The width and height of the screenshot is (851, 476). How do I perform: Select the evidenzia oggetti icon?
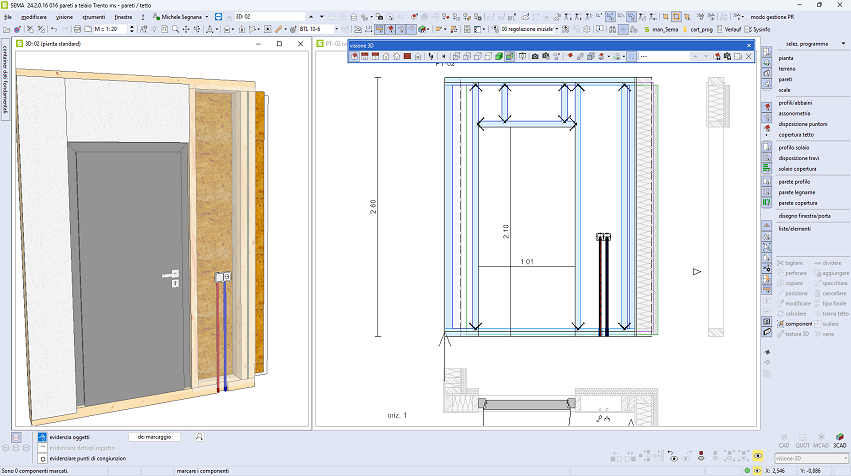42,437
